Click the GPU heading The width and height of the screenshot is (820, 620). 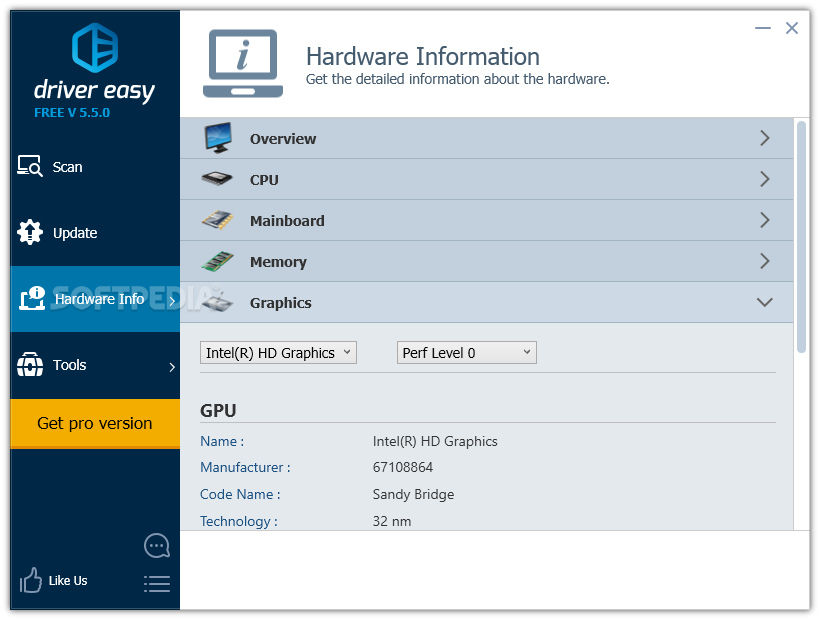218,410
